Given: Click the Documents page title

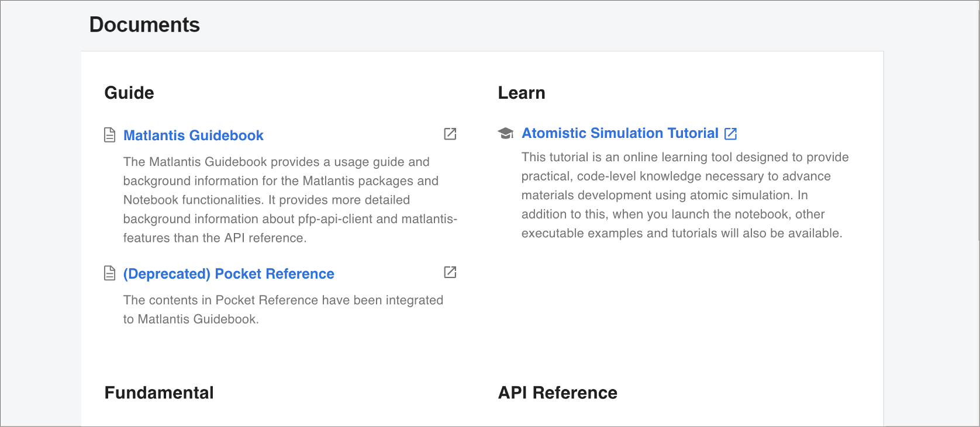Looking at the screenshot, I should 144,25.
